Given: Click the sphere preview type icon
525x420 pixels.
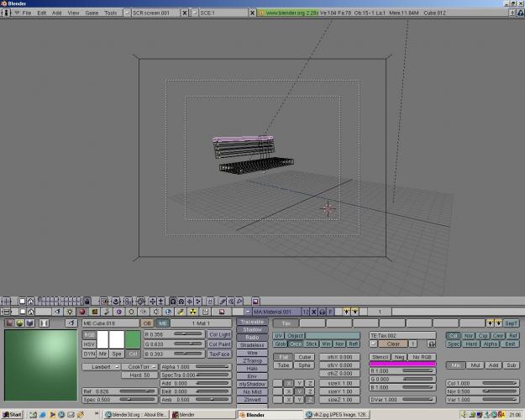Looking at the screenshot, I should (x=20, y=323).
